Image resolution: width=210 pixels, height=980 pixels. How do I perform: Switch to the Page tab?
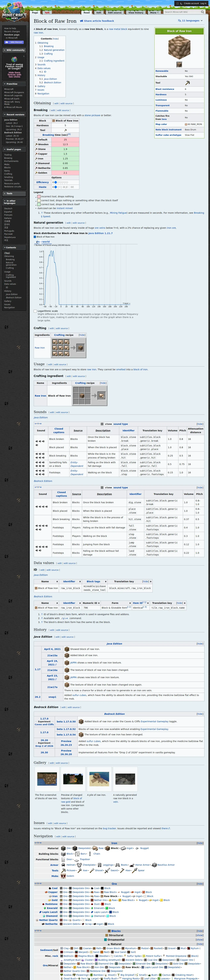coord(35,13)
